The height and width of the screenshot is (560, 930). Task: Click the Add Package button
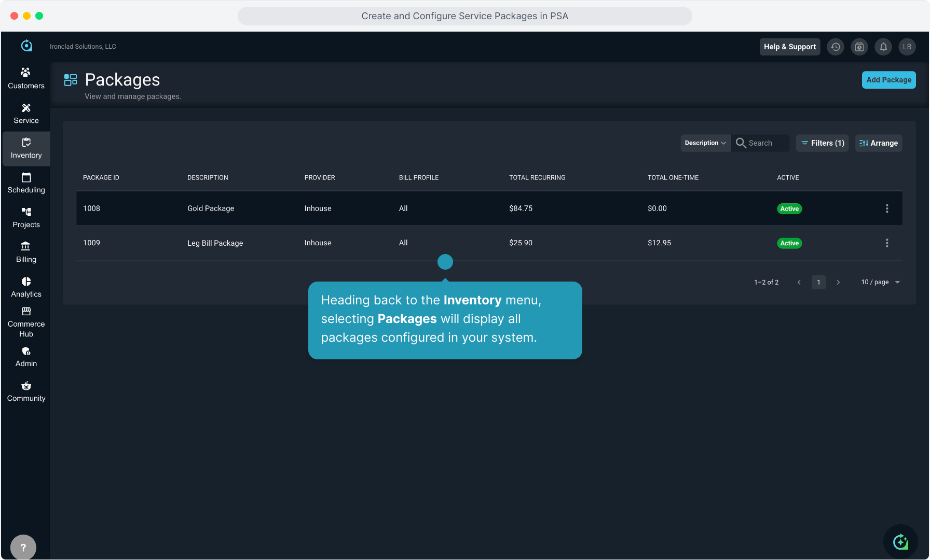[x=888, y=80]
